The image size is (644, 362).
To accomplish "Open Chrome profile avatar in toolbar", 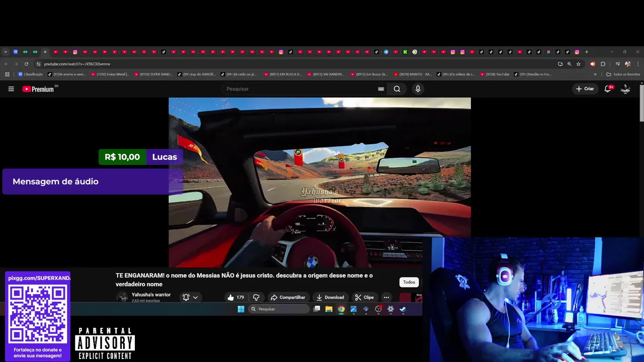I will pos(627,64).
